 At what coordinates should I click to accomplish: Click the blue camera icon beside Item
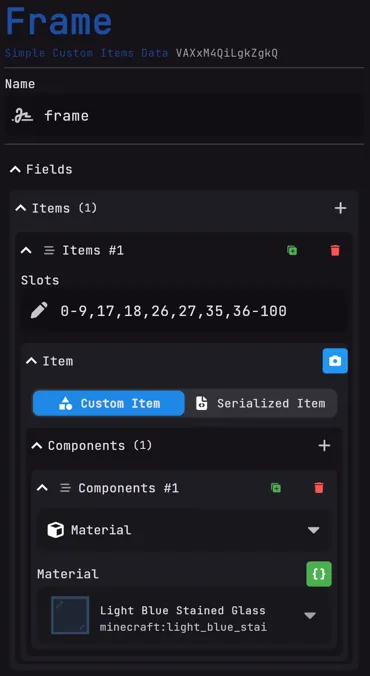335,361
